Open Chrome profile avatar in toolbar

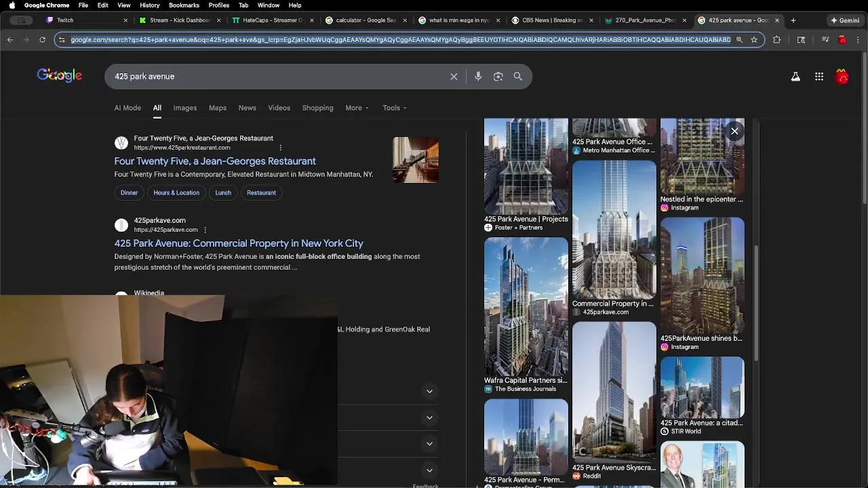(842, 40)
